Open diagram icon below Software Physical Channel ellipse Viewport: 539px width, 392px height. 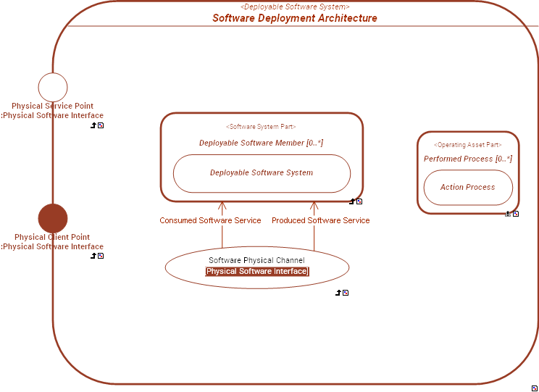(346, 293)
